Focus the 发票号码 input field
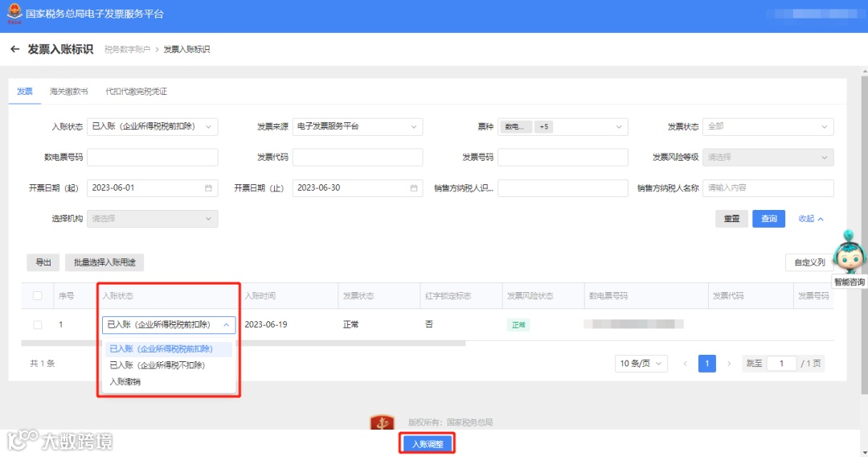This screenshot has height=457, width=868. click(563, 158)
